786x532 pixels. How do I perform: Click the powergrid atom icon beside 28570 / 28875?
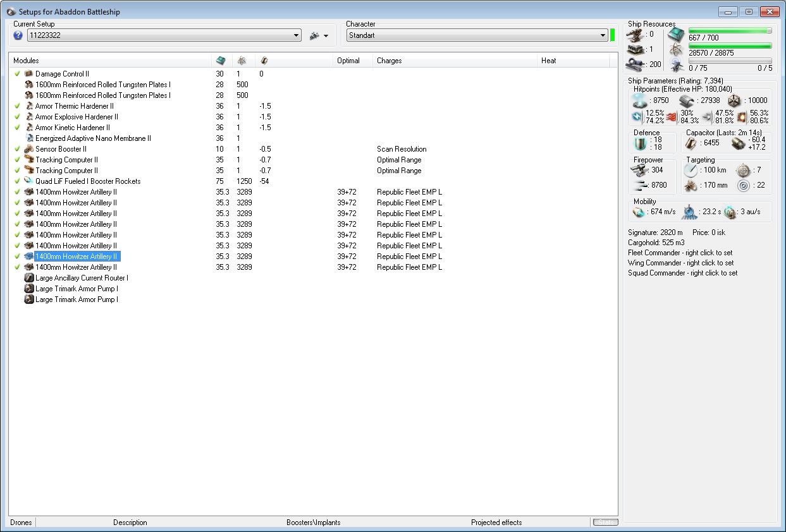click(x=676, y=50)
